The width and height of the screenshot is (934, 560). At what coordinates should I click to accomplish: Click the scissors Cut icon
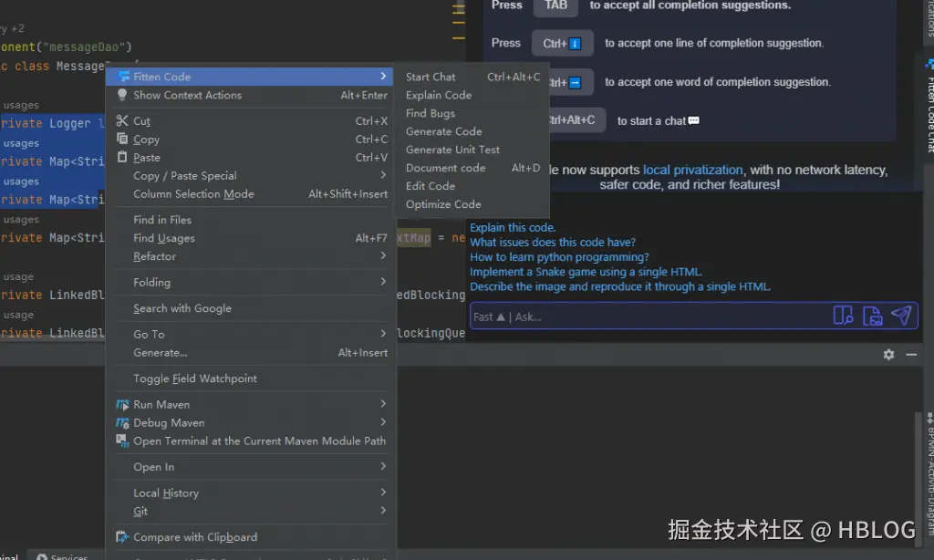pyautogui.click(x=122, y=120)
